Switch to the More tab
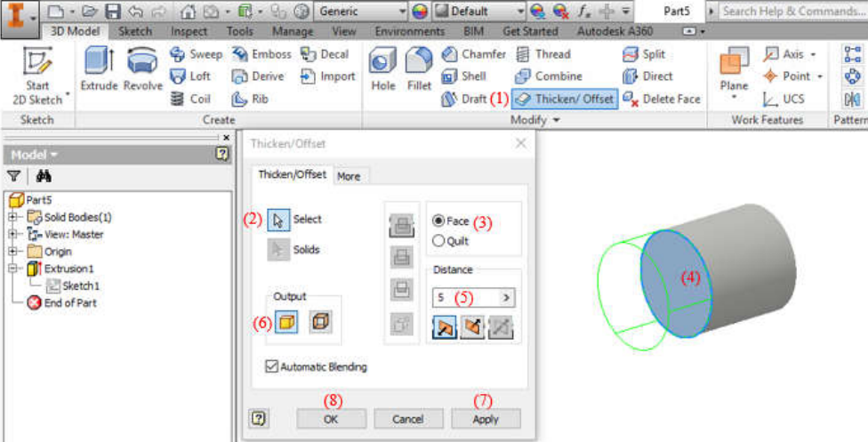Screen dimensions: 868x442 click(x=349, y=176)
